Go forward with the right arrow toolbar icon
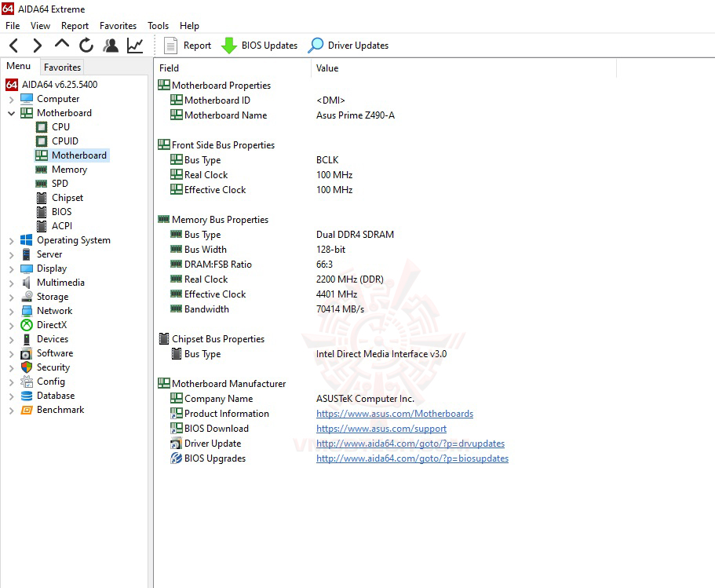Image resolution: width=715 pixels, height=588 pixels. pos(38,46)
